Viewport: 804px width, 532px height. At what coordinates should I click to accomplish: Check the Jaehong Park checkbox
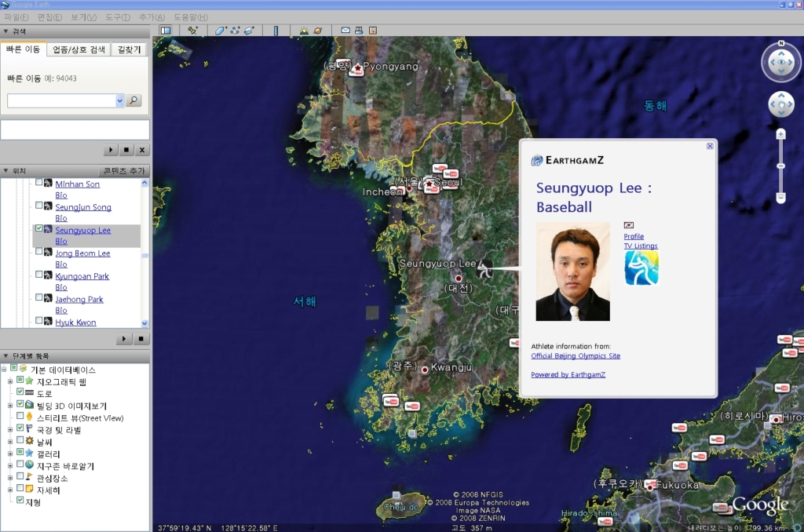click(39, 297)
